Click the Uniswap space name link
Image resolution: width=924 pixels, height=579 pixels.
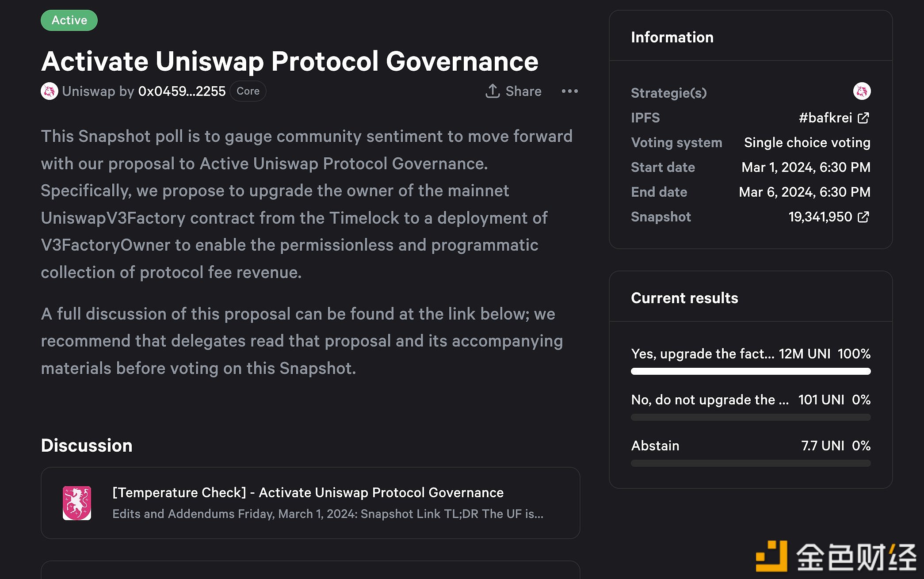click(89, 91)
